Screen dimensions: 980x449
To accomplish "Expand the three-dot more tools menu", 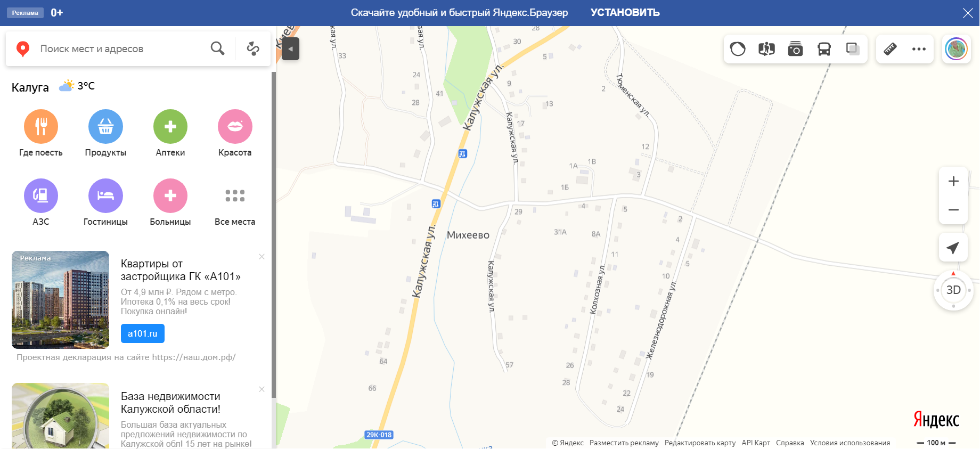I will coord(919,49).
